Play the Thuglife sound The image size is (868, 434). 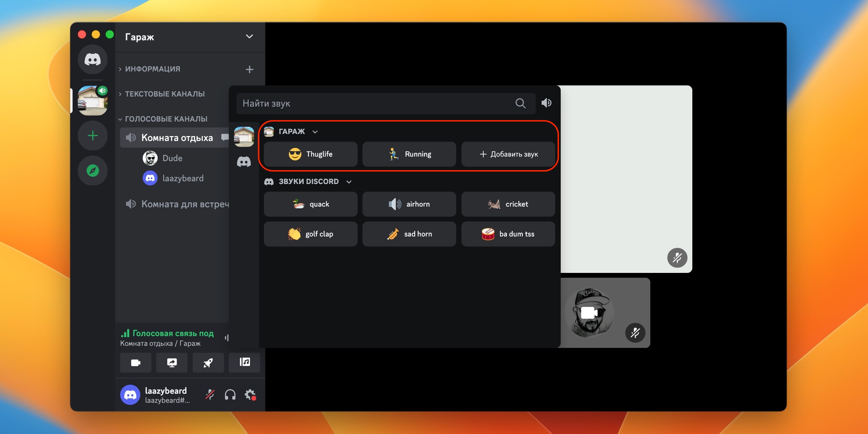coord(310,154)
